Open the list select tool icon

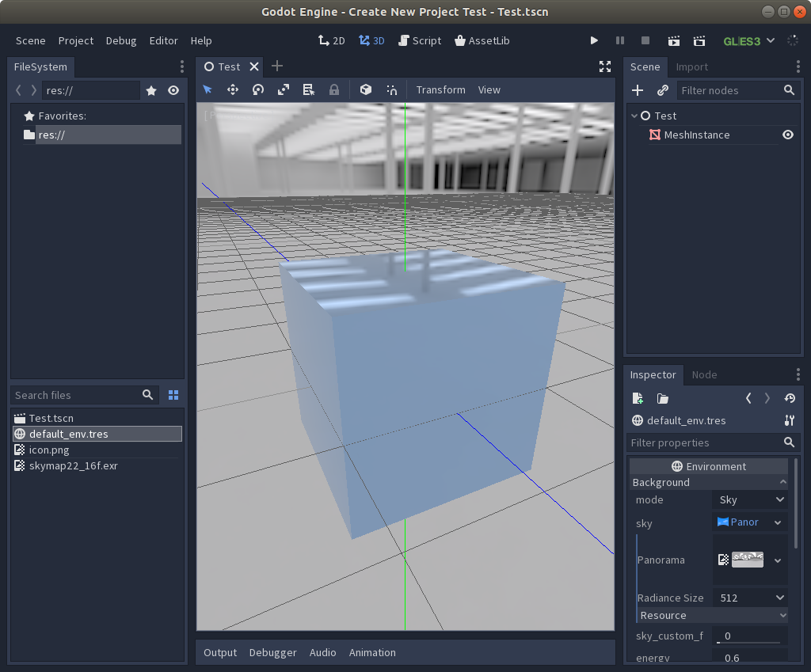click(x=309, y=90)
